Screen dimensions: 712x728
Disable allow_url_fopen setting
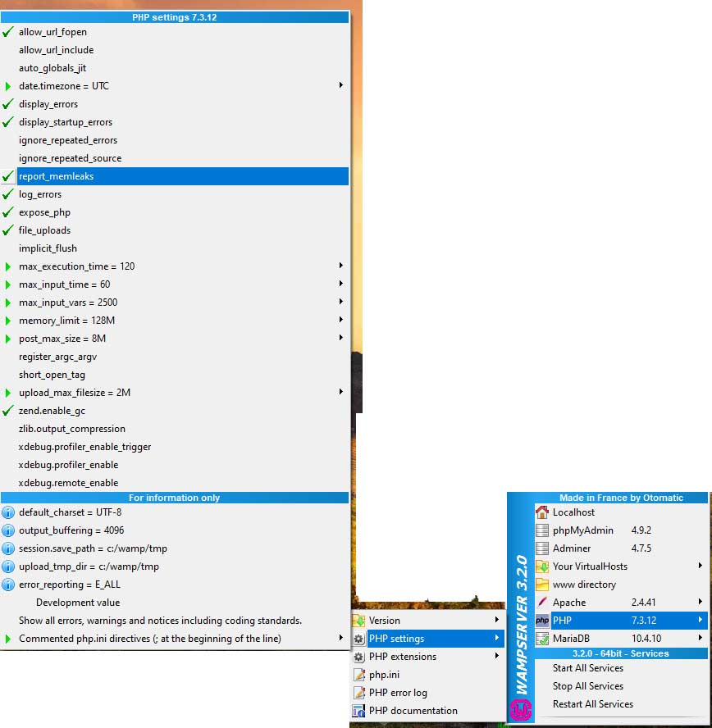pos(175,32)
